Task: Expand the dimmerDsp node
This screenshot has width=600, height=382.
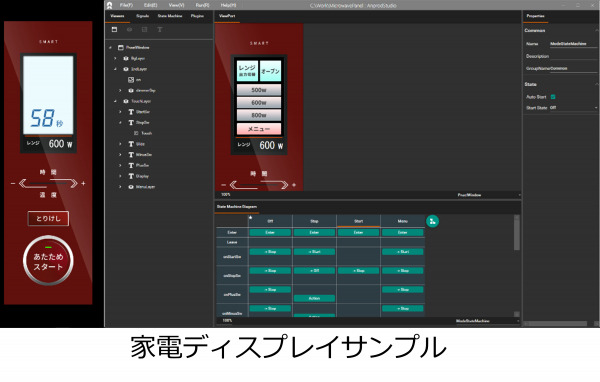Action: point(120,90)
